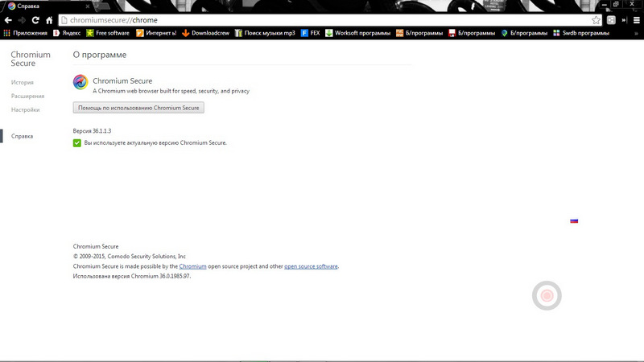Image resolution: width=644 pixels, height=362 pixels.
Task: Open the Downloadcrew bookmark
Action: click(205, 33)
